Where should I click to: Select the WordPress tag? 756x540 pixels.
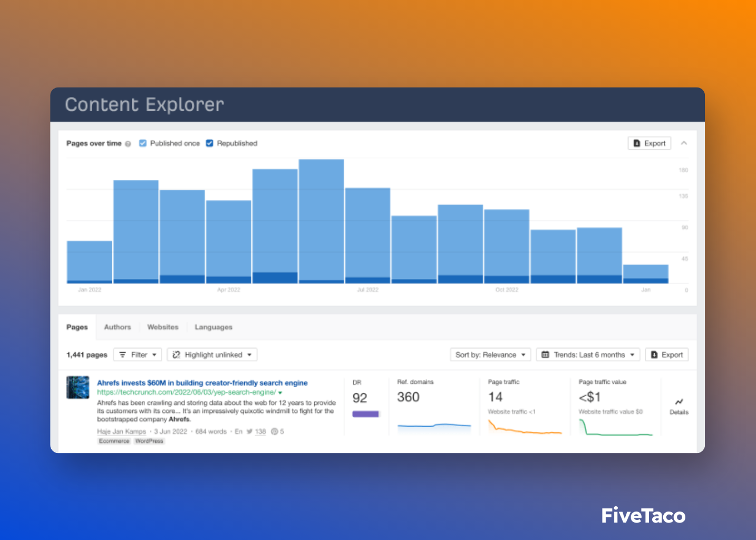pyautogui.click(x=149, y=441)
